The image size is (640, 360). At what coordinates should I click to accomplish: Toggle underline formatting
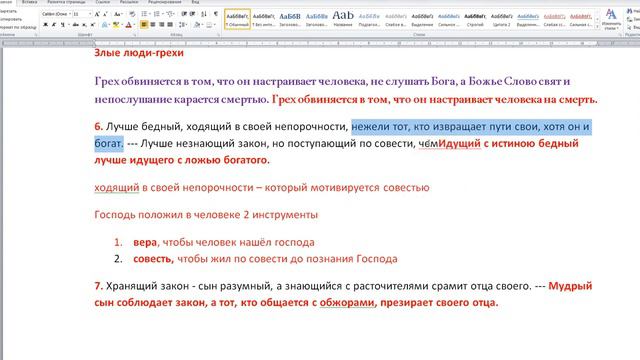(62, 25)
